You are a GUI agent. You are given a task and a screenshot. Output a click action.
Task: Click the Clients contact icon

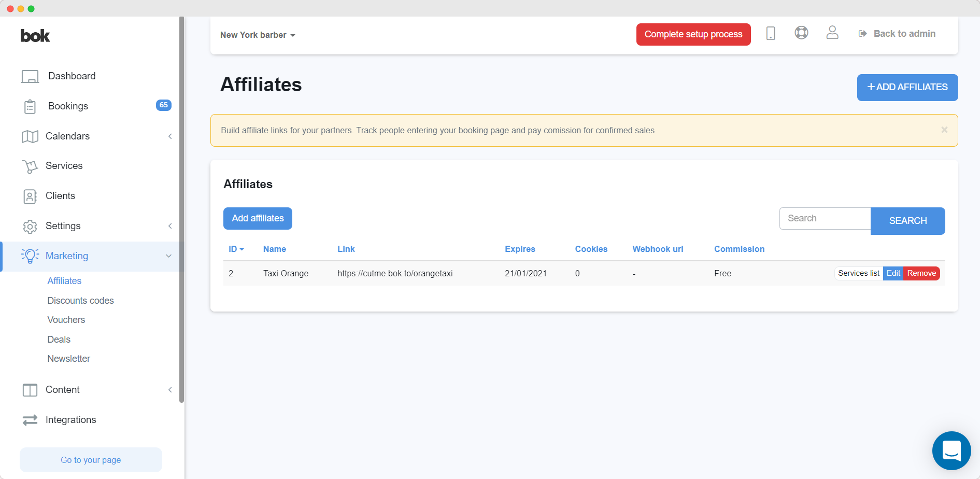pos(30,196)
